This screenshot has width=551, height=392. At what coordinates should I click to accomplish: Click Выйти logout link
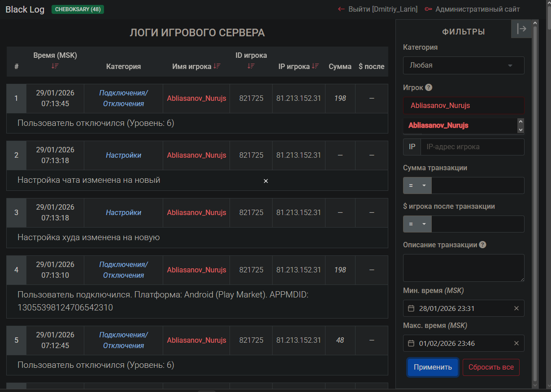point(377,9)
